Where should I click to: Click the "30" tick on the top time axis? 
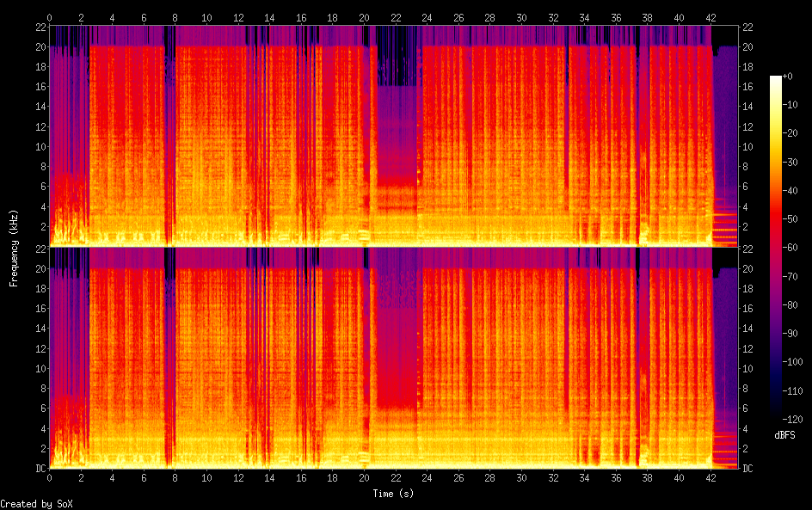(521, 17)
